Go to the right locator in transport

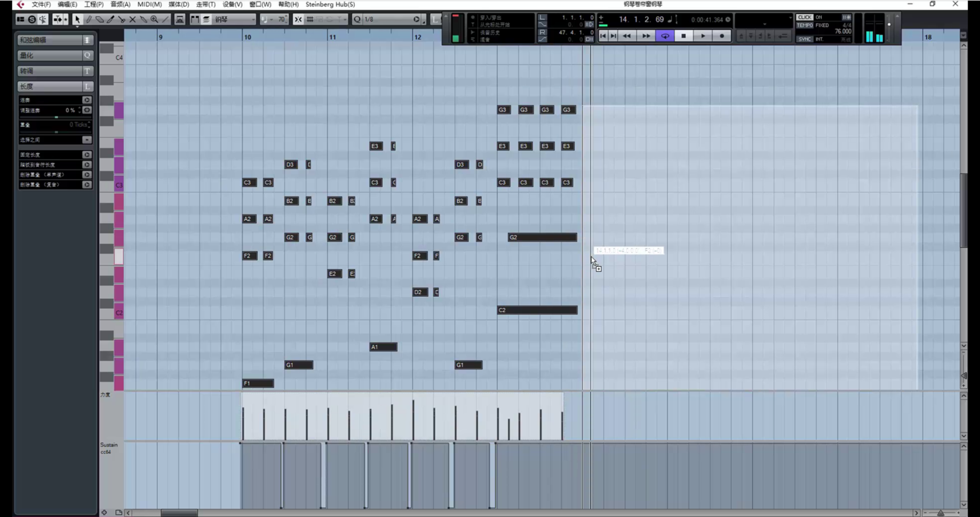(613, 36)
